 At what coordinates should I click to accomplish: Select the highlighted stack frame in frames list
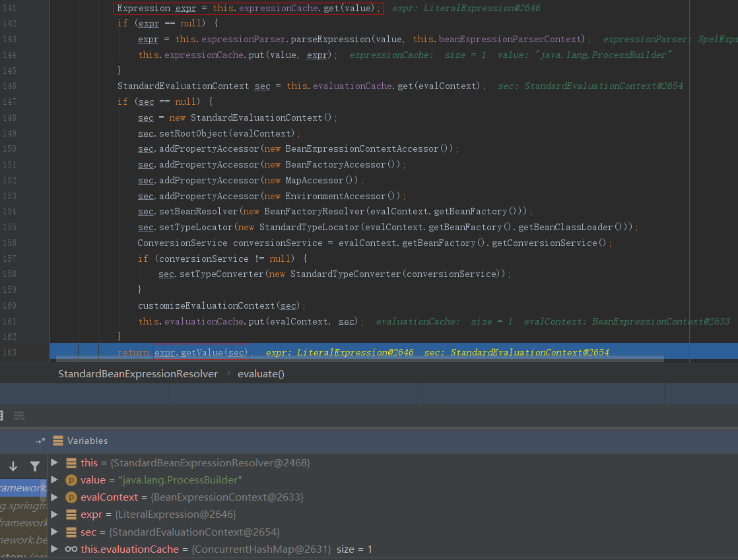point(23,488)
